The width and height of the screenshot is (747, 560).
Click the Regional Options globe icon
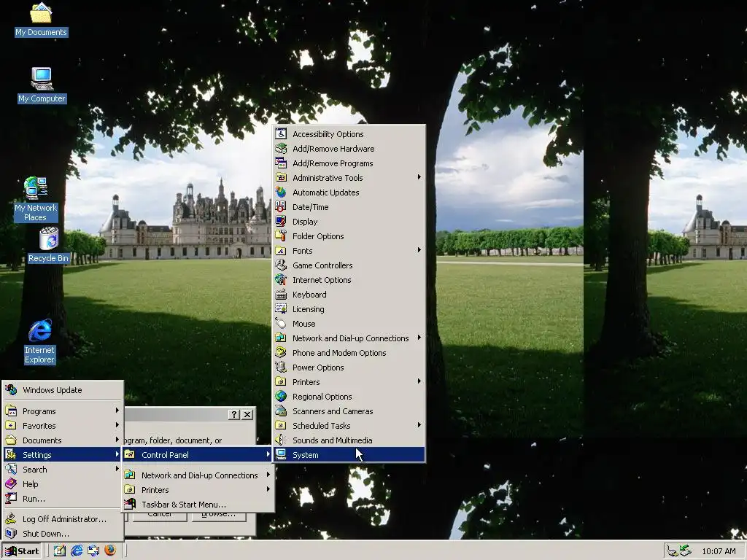tap(281, 397)
